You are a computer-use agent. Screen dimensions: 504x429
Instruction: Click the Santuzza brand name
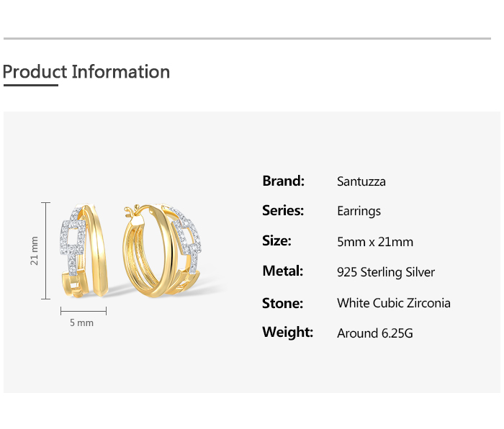click(x=361, y=181)
